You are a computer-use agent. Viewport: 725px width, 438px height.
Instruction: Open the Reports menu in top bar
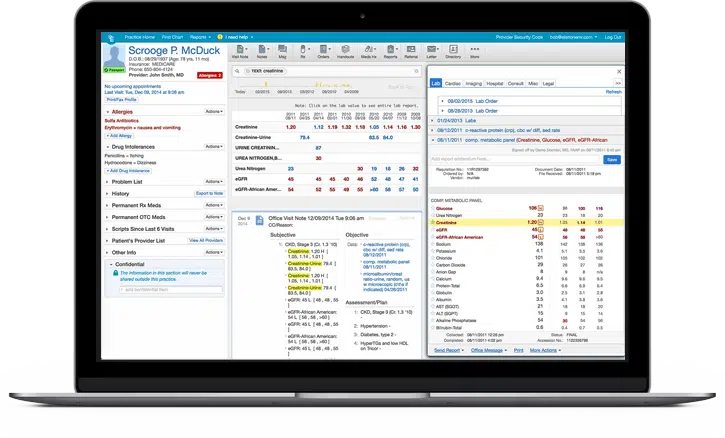point(200,37)
